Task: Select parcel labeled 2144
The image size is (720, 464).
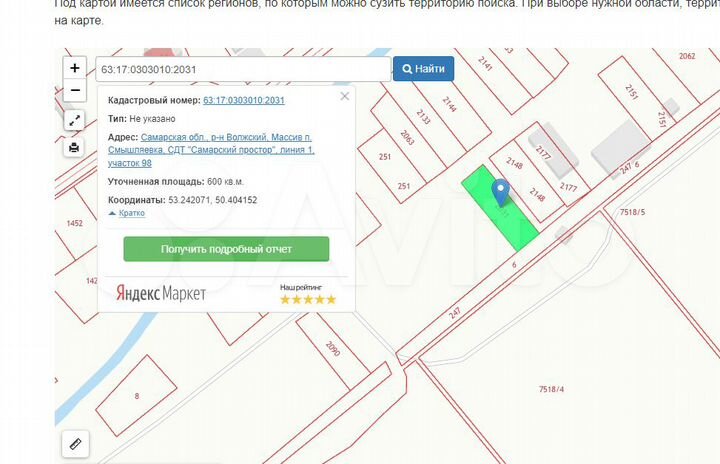Action: pyautogui.click(x=449, y=104)
